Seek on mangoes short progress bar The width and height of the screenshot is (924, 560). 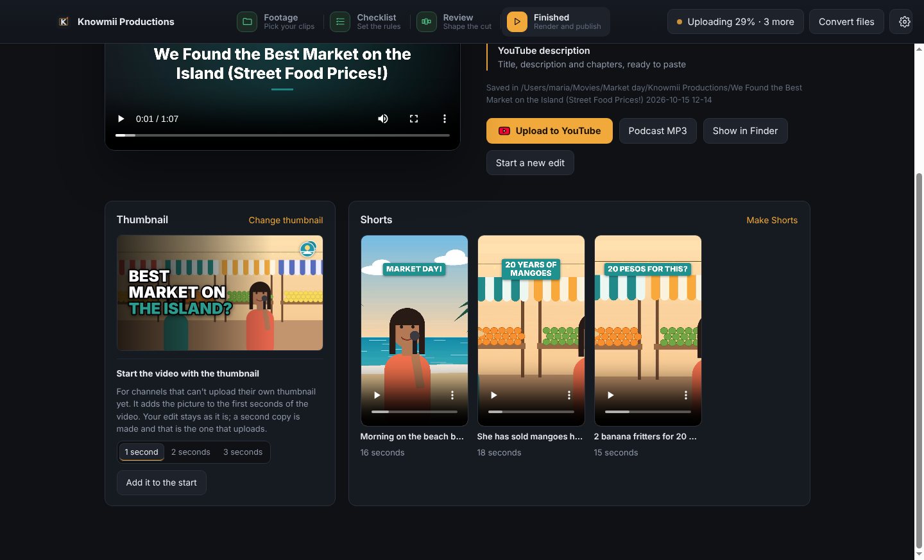pos(531,412)
